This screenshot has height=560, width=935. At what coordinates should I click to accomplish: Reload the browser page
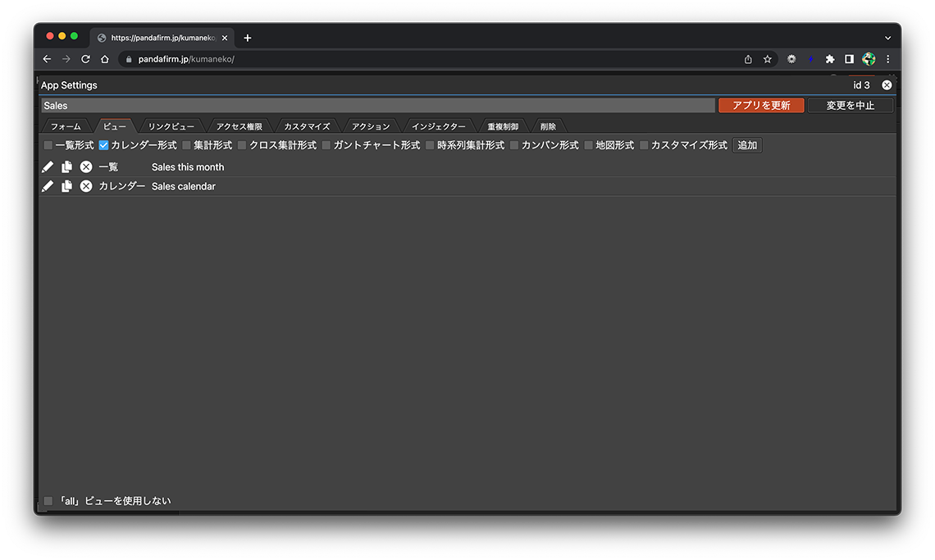(85, 59)
